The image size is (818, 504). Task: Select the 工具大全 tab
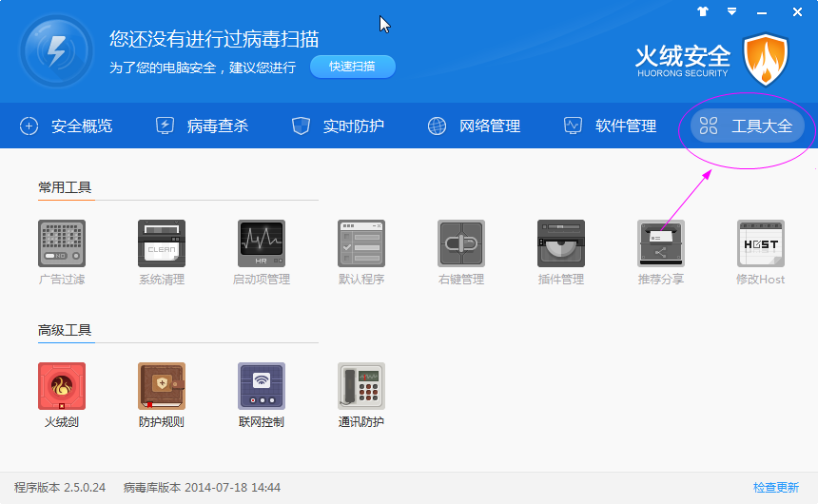[x=747, y=126]
